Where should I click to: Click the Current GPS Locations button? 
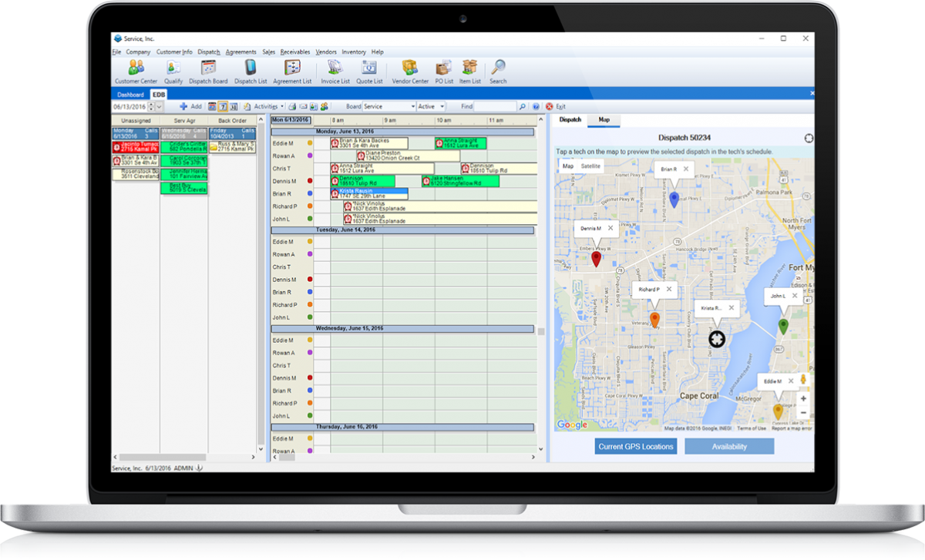(635, 445)
